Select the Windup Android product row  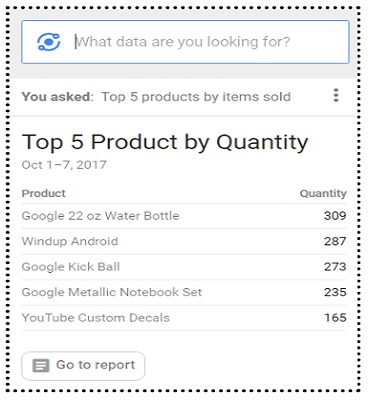pos(184,241)
